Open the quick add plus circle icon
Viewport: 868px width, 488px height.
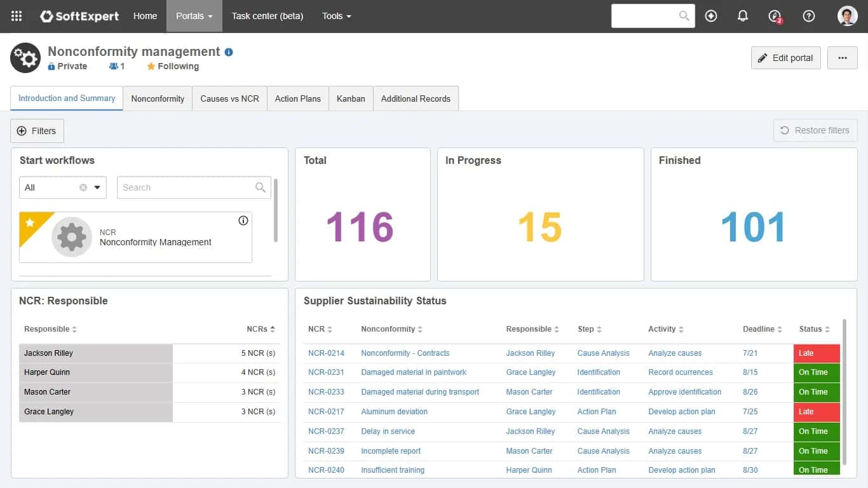point(711,16)
